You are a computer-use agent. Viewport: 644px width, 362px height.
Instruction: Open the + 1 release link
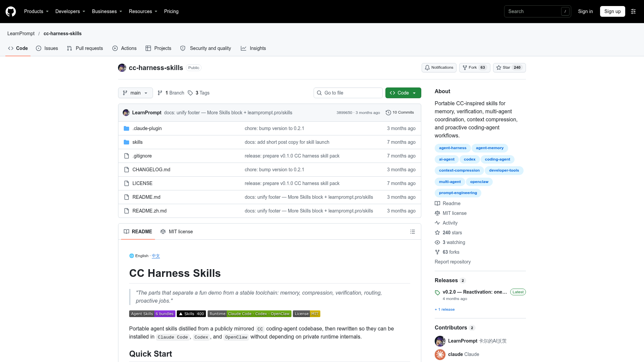pyautogui.click(x=445, y=309)
